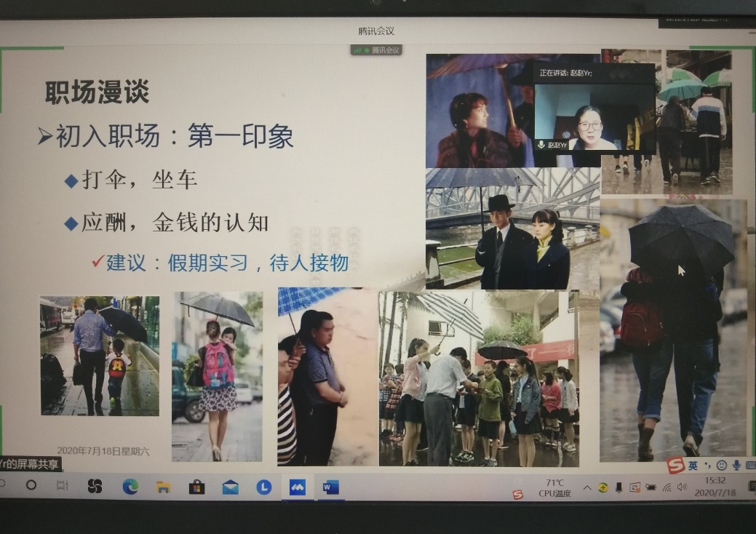Toggle Sogou 英 Chinese/English input mode

[x=693, y=465]
